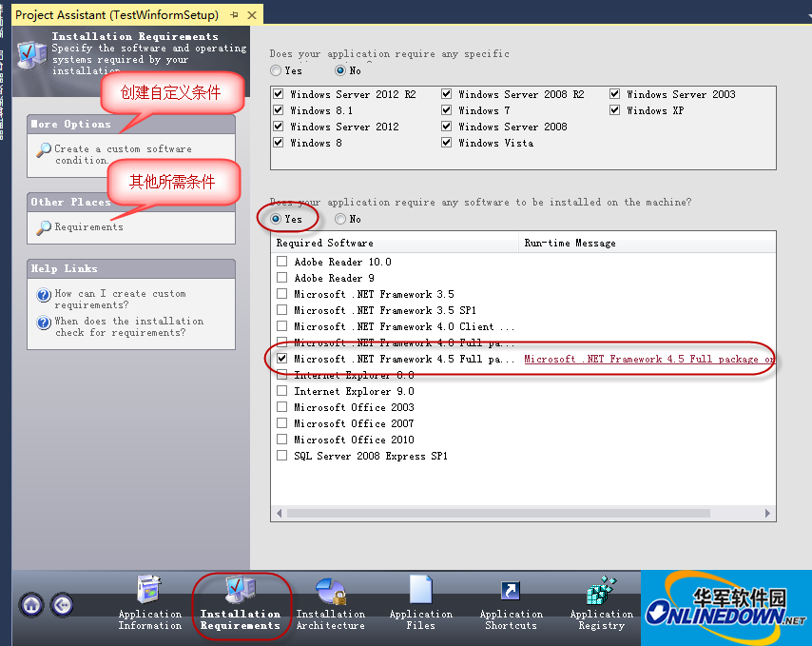812x646 pixels.
Task: Enable the Adobe Reader 10.0 requirement
Action: pos(282,262)
